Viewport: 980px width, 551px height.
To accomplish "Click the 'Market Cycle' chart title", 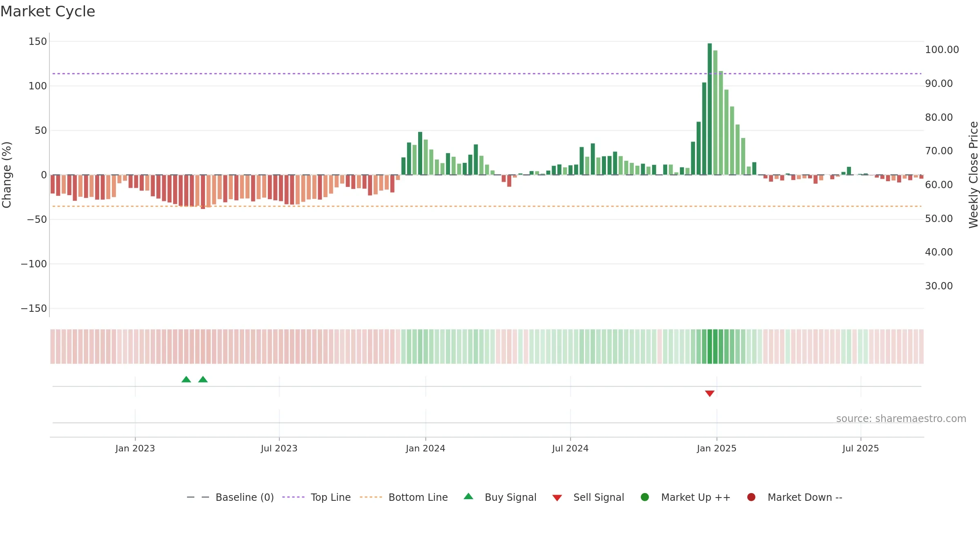I will [48, 11].
